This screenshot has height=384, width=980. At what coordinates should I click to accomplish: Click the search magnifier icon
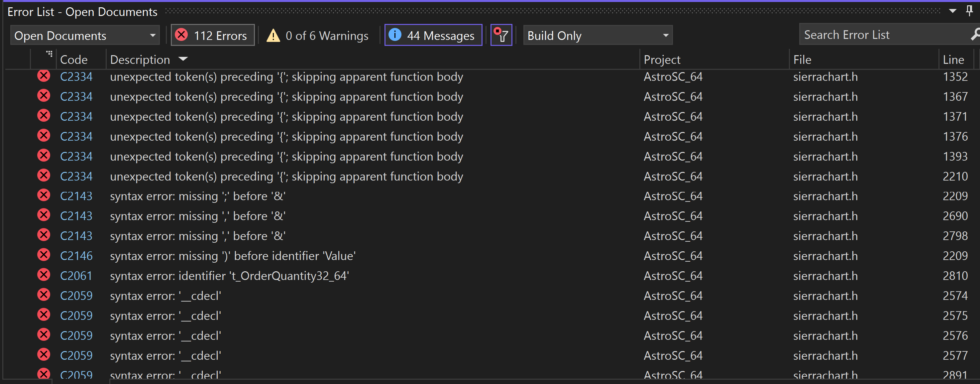coord(975,35)
